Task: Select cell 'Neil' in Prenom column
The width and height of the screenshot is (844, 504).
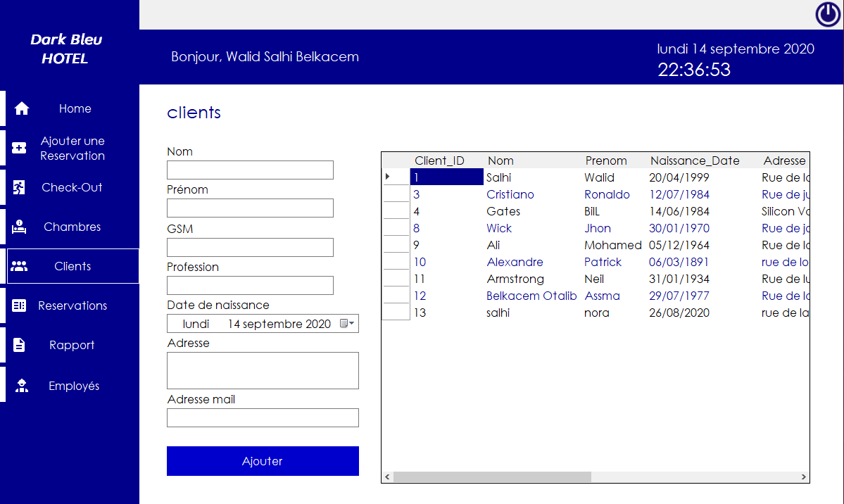Action: (594, 279)
